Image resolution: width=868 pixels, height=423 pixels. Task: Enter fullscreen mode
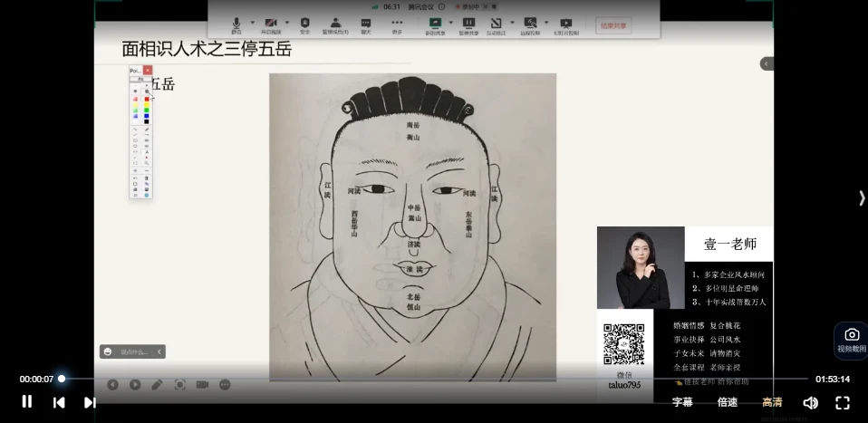pos(842,402)
